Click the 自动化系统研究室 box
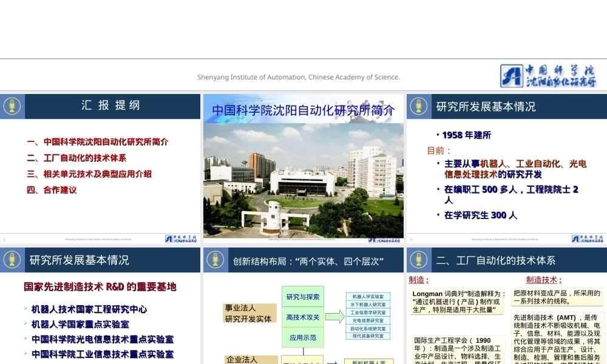 (368, 329)
